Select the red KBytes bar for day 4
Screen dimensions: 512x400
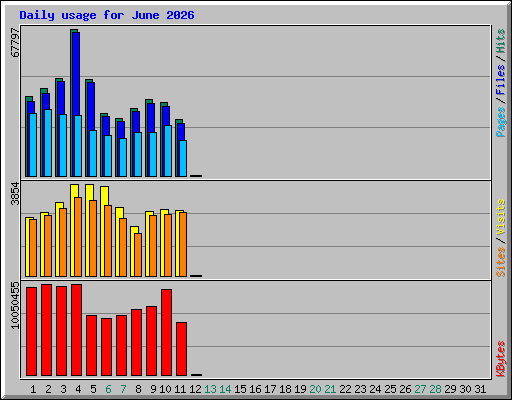pyautogui.click(x=76, y=330)
